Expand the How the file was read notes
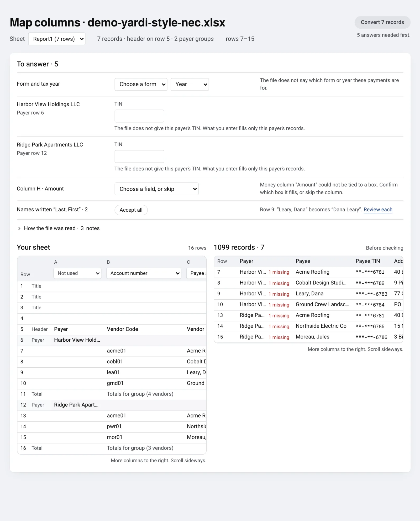Viewport: 420px width, 521px height. pyautogui.click(x=58, y=228)
